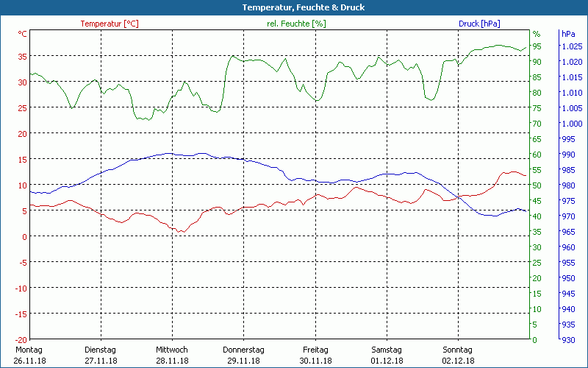Viewport: 588px width, 368px height.
Task: Click blue pressure axis value '950'
Action: [x=568, y=278]
